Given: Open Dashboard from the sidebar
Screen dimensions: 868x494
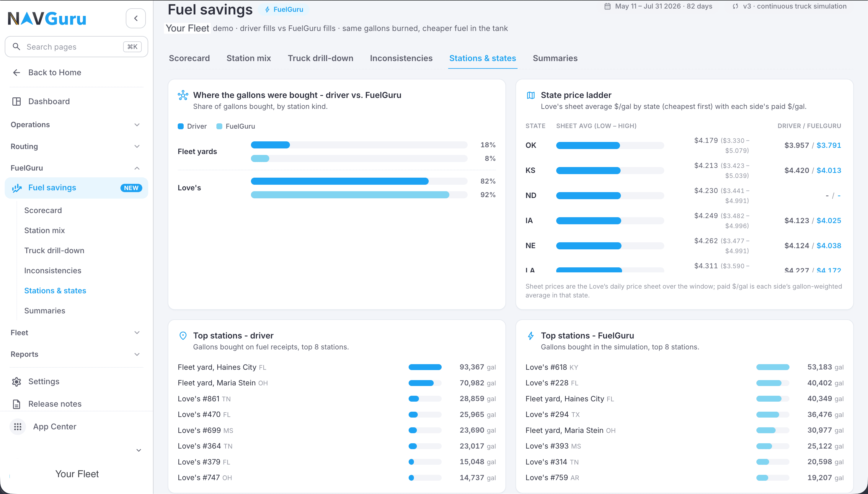Looking at the screenshot, I should (76, 102).
